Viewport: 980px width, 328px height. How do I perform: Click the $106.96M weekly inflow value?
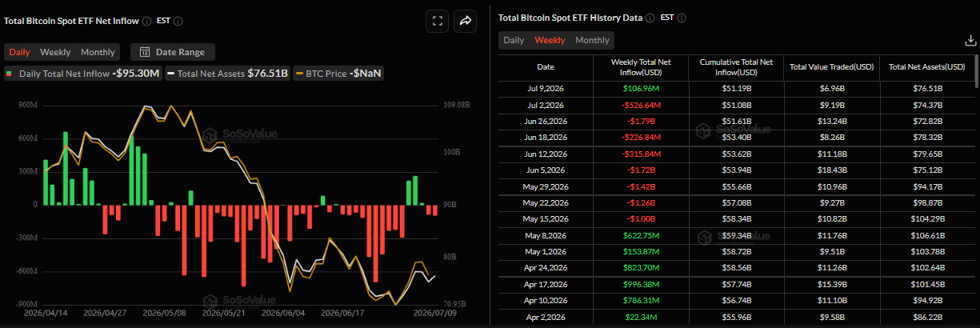640,90
